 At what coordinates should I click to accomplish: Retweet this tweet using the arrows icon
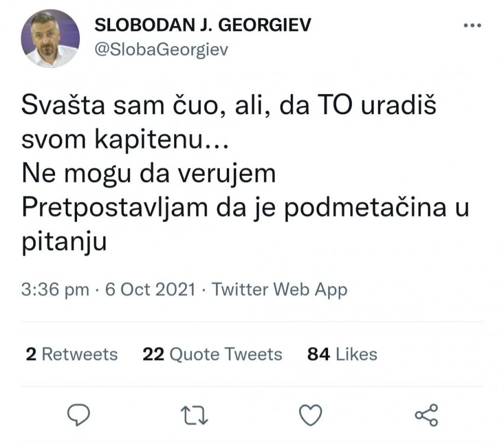[193, 414]
